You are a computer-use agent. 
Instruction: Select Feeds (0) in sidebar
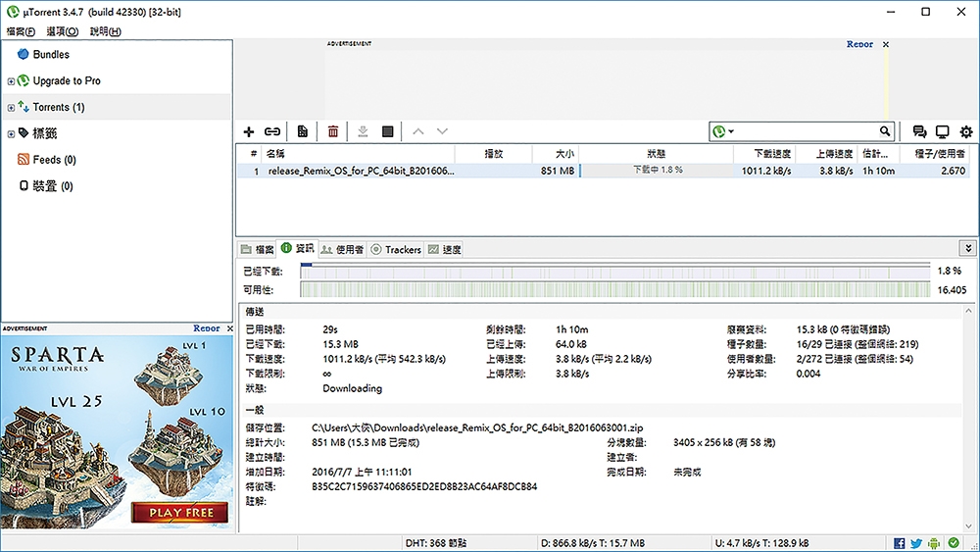click(x=54, y=160)
